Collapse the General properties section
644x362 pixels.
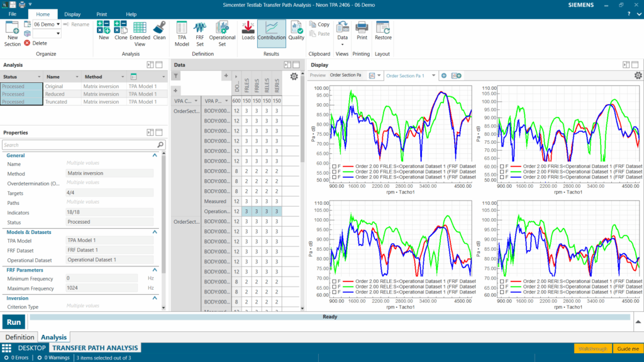tap(155, 155)
